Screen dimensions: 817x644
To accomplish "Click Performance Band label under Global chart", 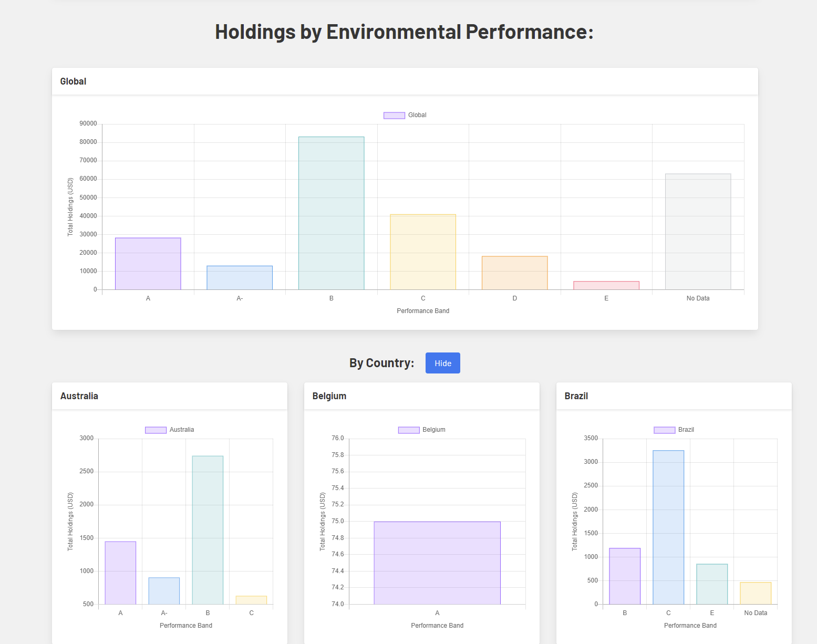I will 423,311.
